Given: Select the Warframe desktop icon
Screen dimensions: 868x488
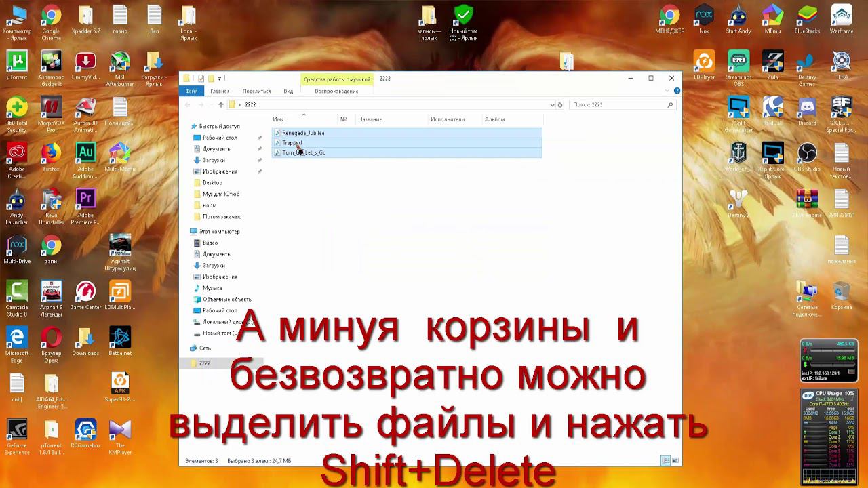Looking at the screenshot, I should (x=842, y=19).
